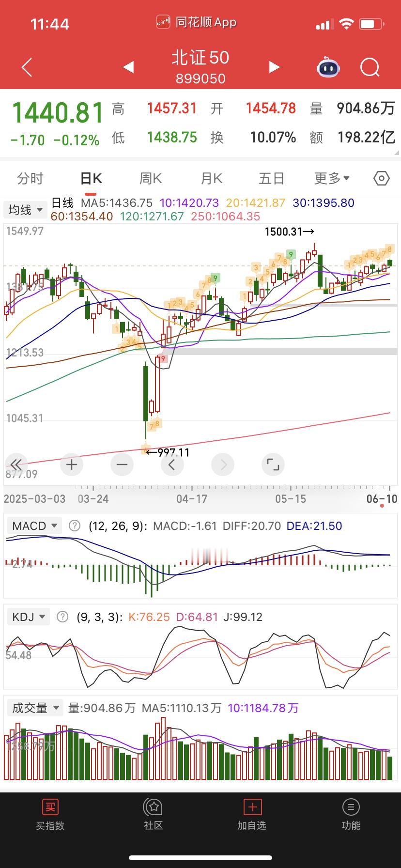Expand quote details triangle at panel corner

(x=396, y=152)
